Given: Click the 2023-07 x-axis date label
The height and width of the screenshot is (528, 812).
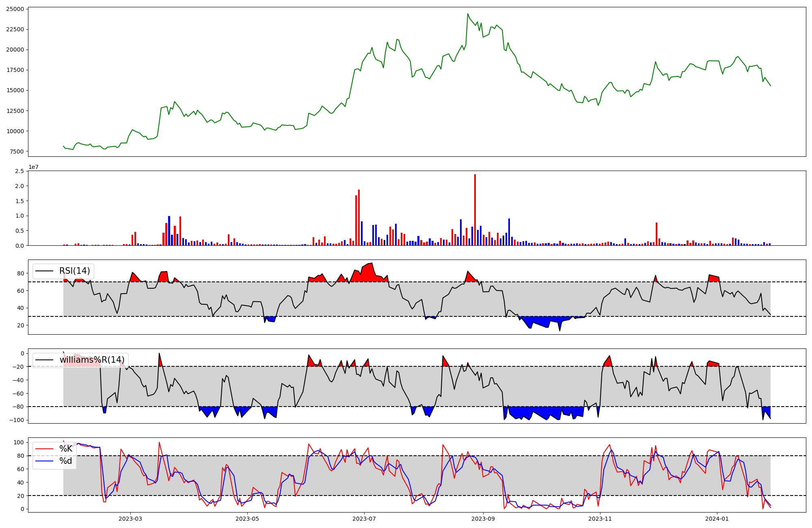Looking at the screenshot, I should pos(364,519).
